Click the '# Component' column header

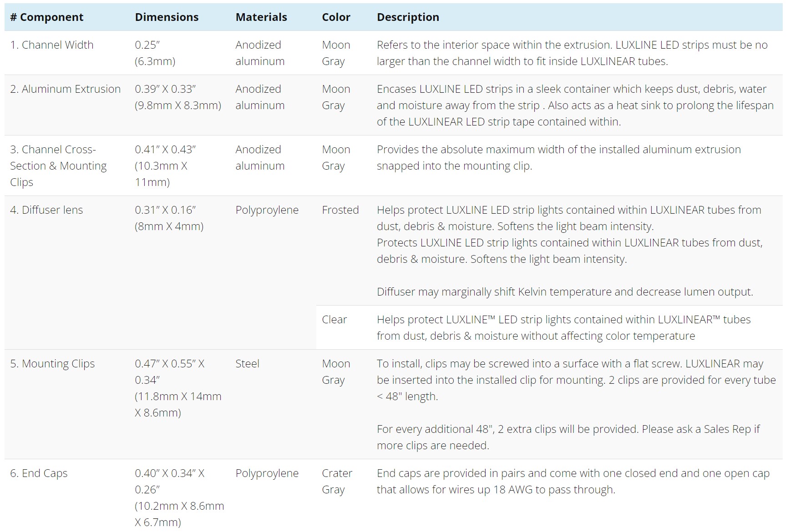tap(47, 17)
